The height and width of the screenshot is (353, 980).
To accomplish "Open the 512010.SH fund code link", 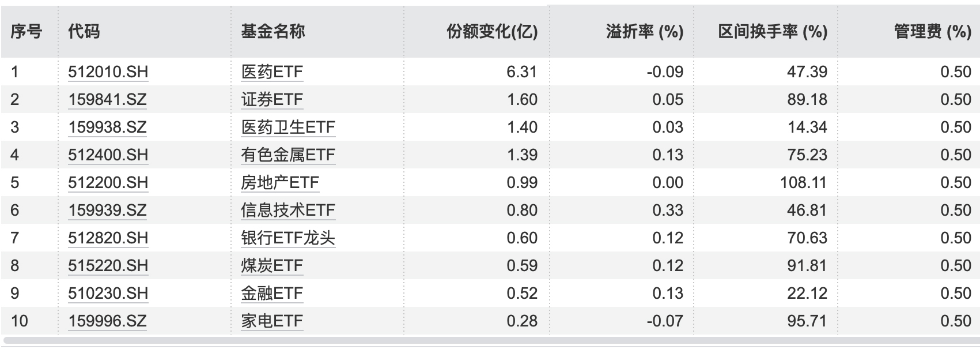I will (x=108, y=72).
